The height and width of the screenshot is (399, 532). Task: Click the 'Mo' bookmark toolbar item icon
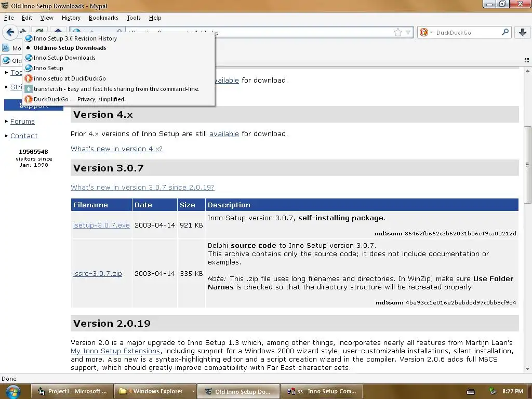6,48
